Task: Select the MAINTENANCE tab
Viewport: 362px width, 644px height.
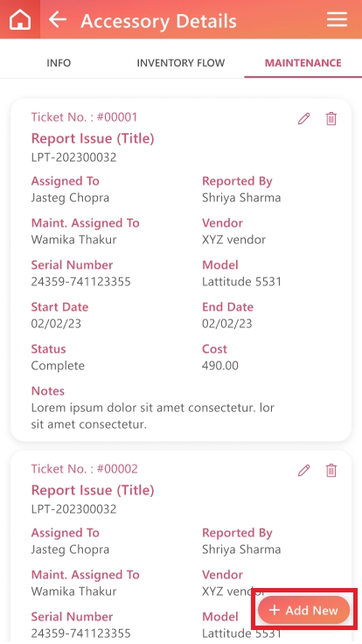Action: (303, 63)
